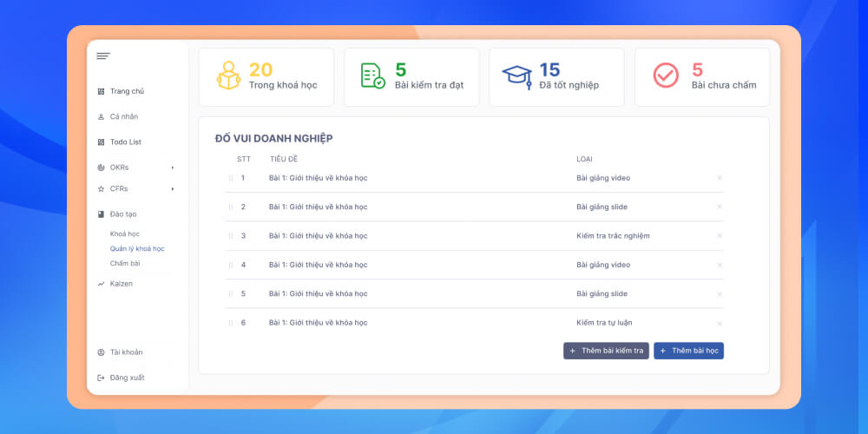Image resolution: width=868 pixels, height=434 pixels.
Task: Click the plus icon on Thêm bài kiểm tra
Action: 572,351
